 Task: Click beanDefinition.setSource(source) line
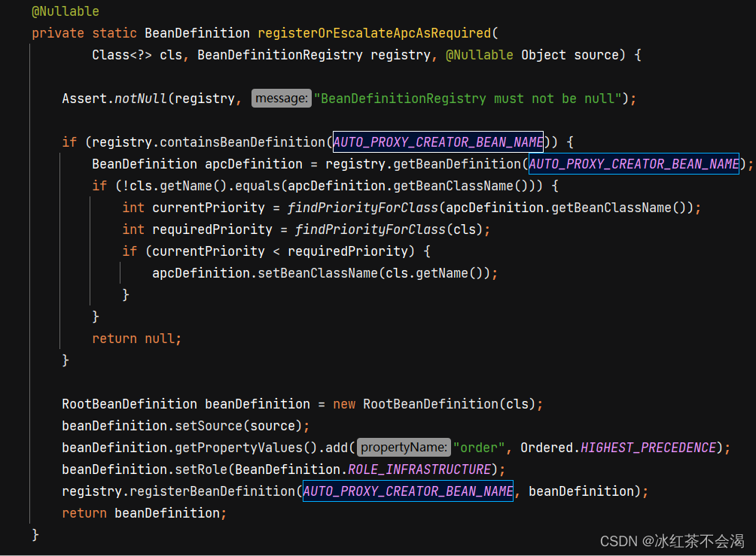coord(186,426)
